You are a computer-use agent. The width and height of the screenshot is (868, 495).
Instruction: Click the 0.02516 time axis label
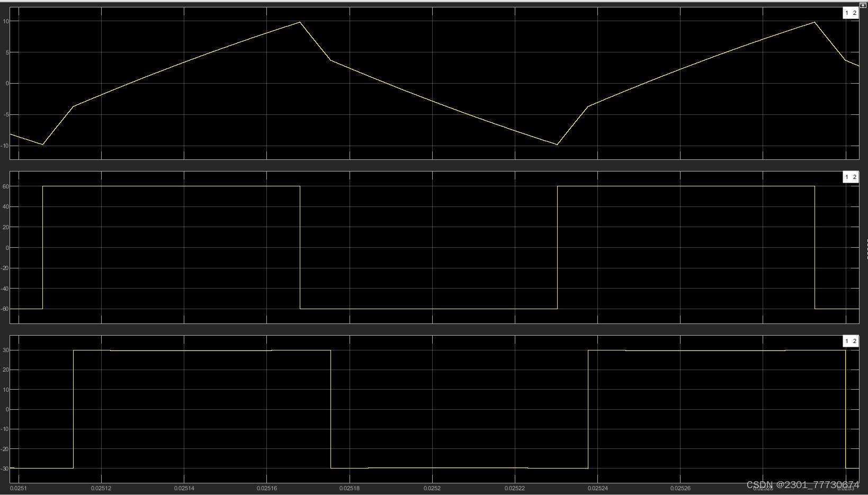tap(266, 488)
